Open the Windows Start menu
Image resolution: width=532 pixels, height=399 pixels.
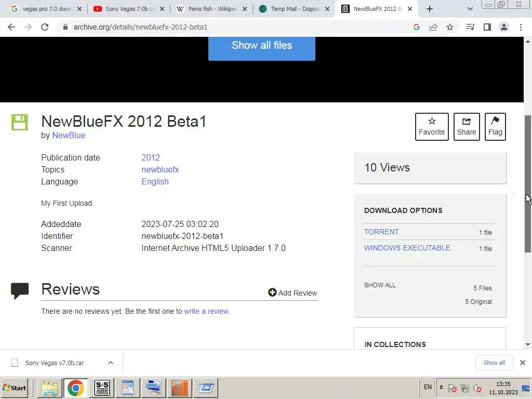click(x=14, y=388)
